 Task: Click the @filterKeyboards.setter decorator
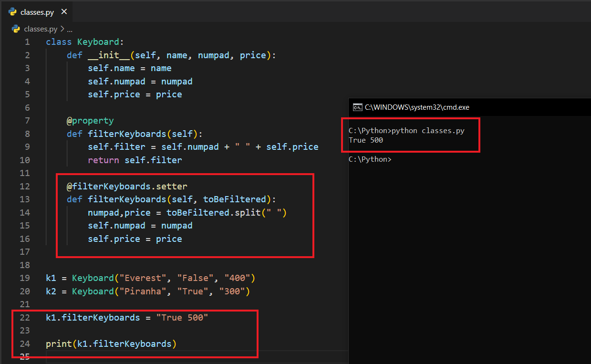(127, 186)
